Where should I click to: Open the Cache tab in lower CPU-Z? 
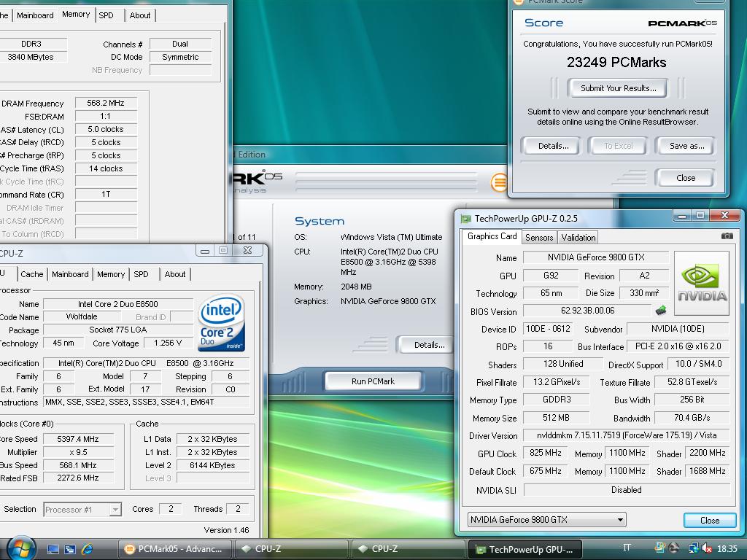coord(32,274)
